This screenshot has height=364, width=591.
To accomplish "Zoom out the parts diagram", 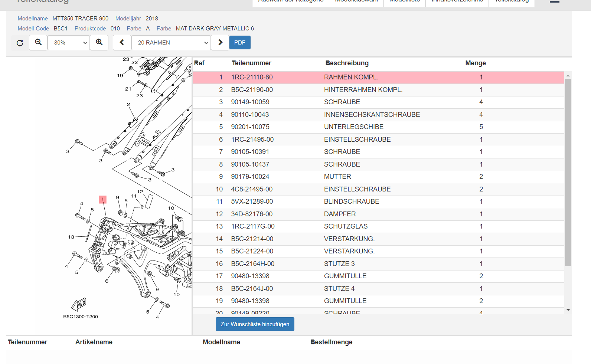I will click(x=38, y=43).
